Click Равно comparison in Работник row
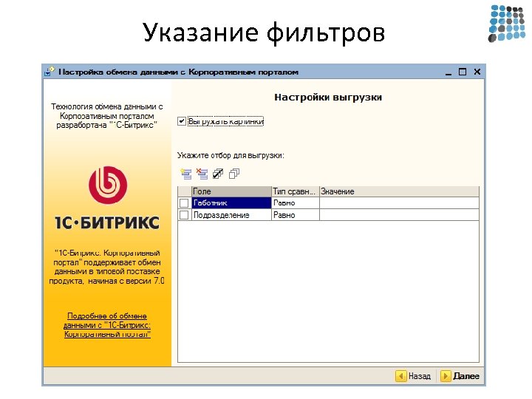Screen dimensions: 532x399 coord(295,203)
